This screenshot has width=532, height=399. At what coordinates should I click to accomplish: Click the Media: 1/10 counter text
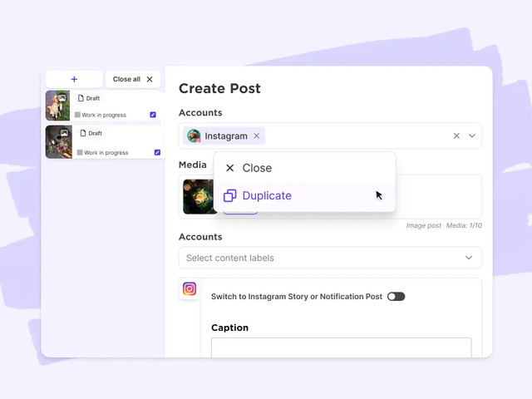pos(464,225)
